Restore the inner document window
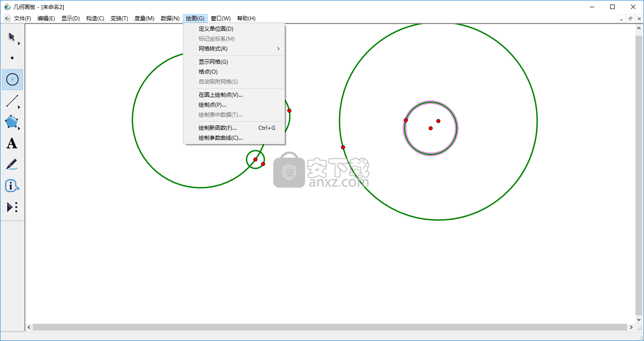 click(630, 19)
